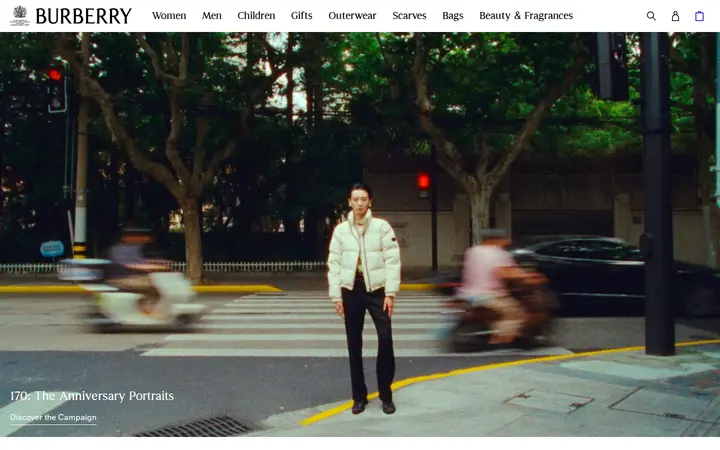Open the Bags menu
The image size is (720, 450).
click(x=453, y=16)
